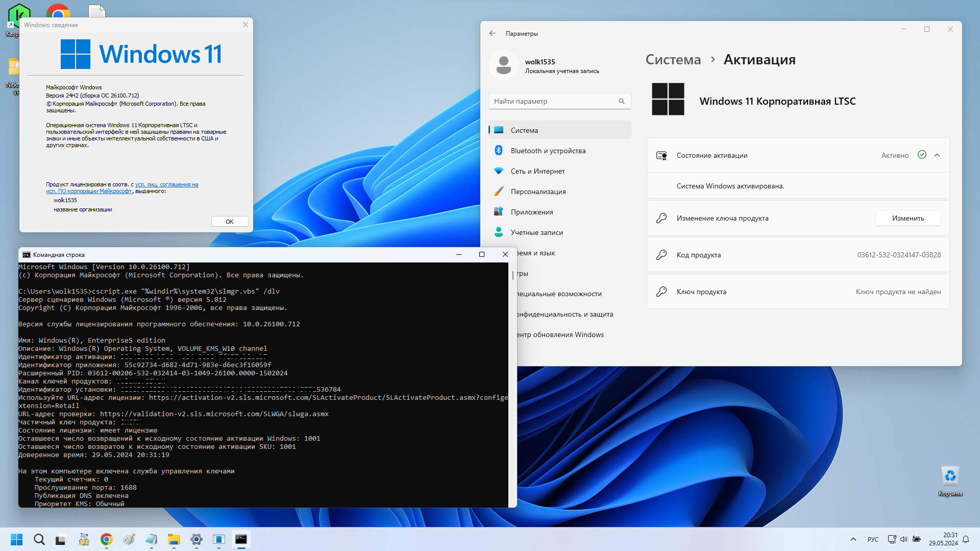Maximize the Командная строка window
This screenshot has width=980, height=551.
pyautogui.click(x=481, y=254)
